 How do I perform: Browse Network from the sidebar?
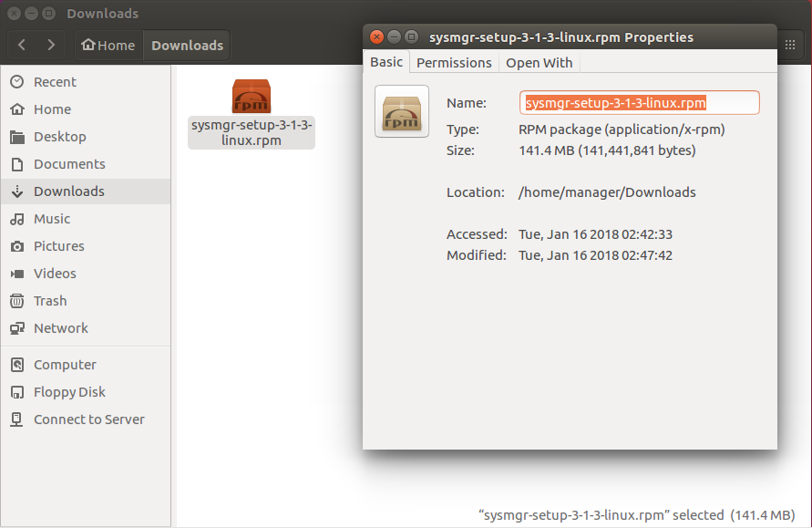point(86,328)
